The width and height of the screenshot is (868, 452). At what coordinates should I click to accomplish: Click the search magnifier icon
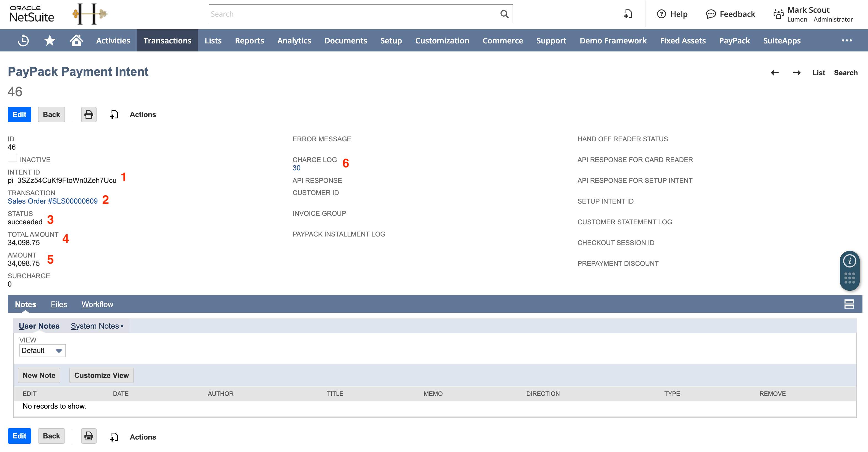504,14
